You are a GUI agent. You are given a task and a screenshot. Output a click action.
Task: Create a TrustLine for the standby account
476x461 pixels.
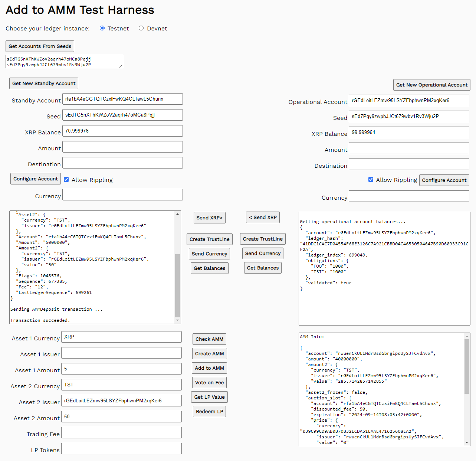coord(209,239)
